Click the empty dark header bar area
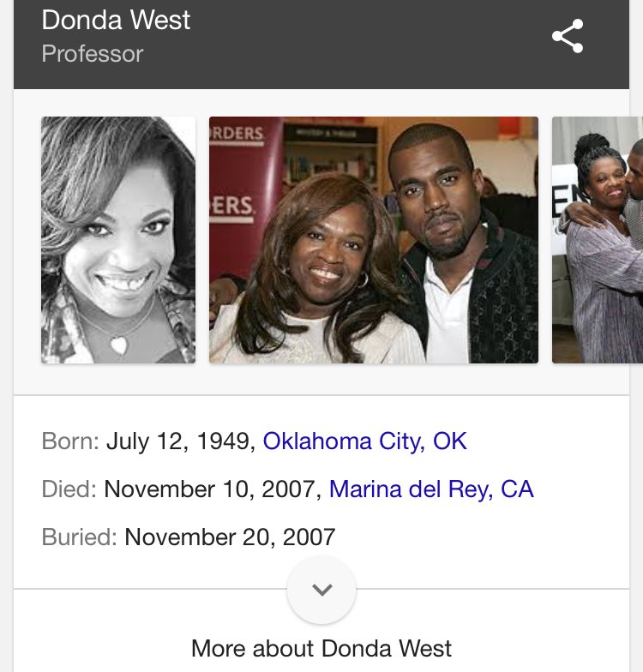This screenshot has height=672, width=643. point(369,43)
